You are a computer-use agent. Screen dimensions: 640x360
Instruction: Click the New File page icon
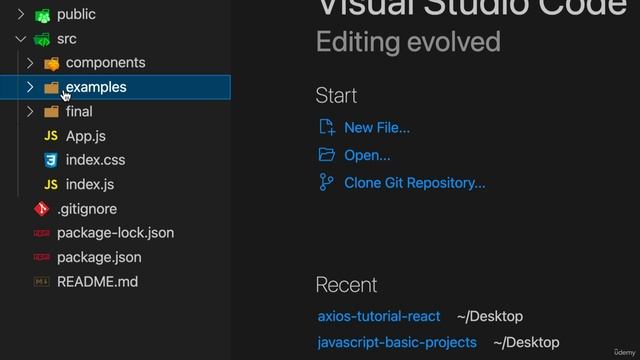[x=327, y=127]
